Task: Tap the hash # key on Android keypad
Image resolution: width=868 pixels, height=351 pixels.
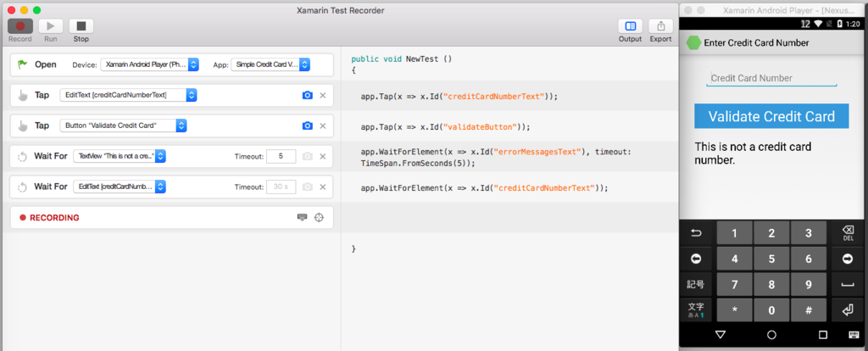Action: tap(808, 310)
